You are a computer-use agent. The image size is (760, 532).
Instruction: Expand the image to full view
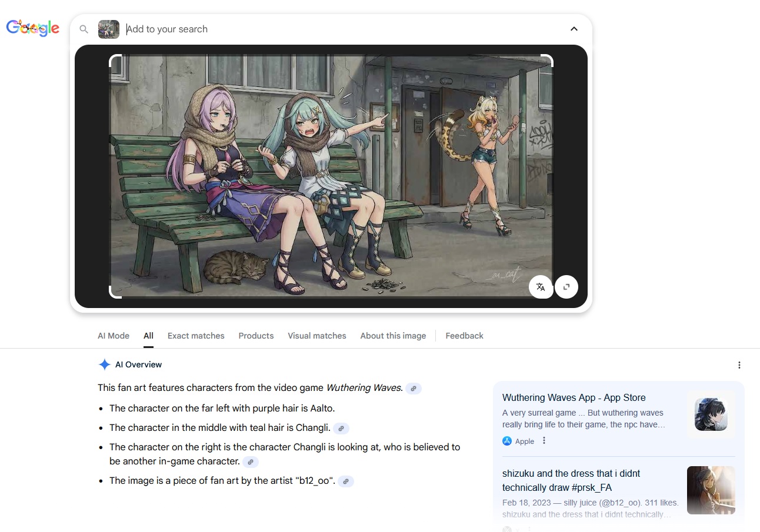[x=566, y=287]
